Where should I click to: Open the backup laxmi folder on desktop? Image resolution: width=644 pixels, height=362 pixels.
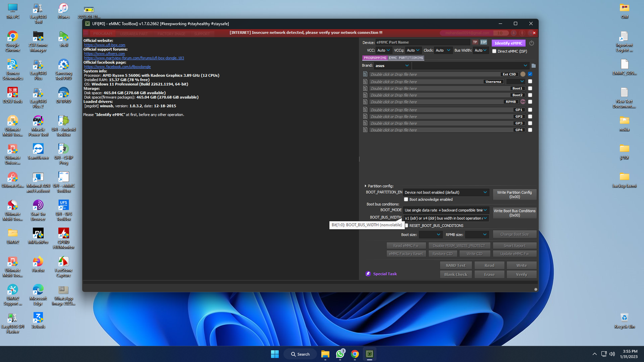pos(624,179)
